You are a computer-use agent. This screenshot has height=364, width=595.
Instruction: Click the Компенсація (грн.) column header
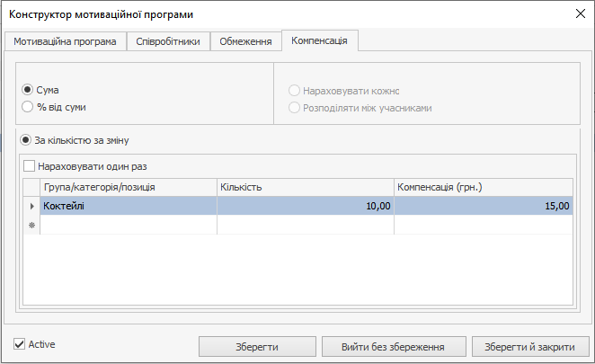click(x=483, y=188)
